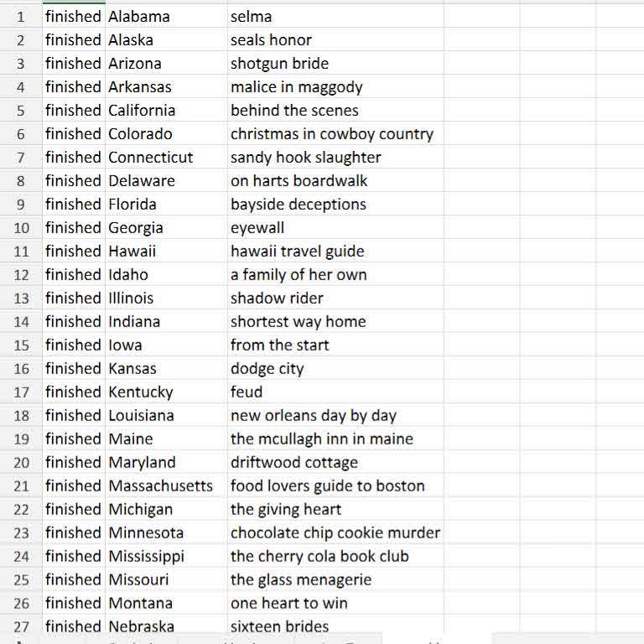Click the row 5 header
Image resolution: width=644 pixels, height=644 pixels.
21,110
